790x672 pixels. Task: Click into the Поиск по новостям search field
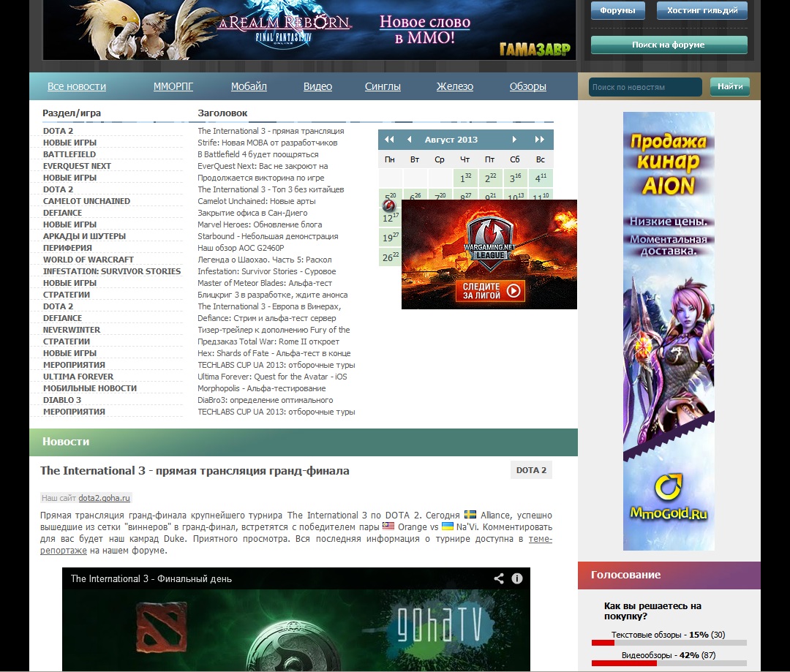(644, 87)
